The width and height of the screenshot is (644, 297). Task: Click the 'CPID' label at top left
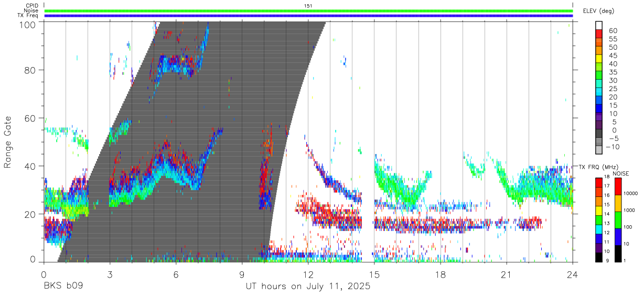click(x=32, y=6)
